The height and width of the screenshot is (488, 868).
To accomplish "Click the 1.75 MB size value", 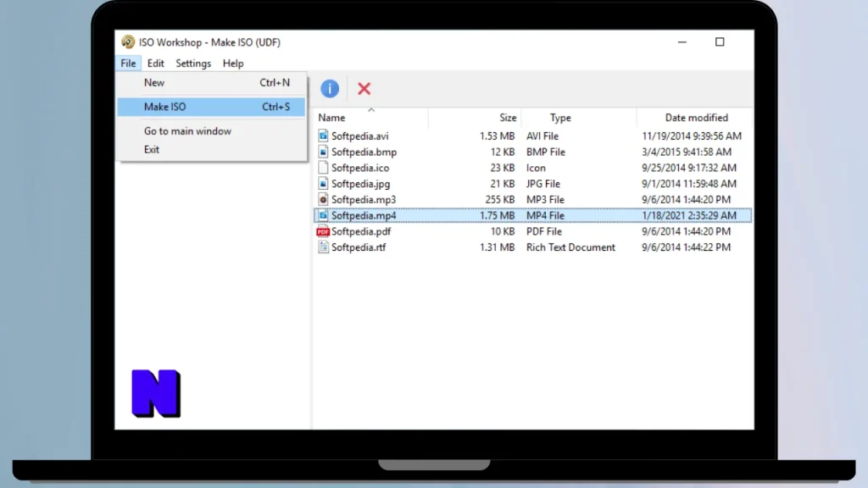I will point(497,215).
